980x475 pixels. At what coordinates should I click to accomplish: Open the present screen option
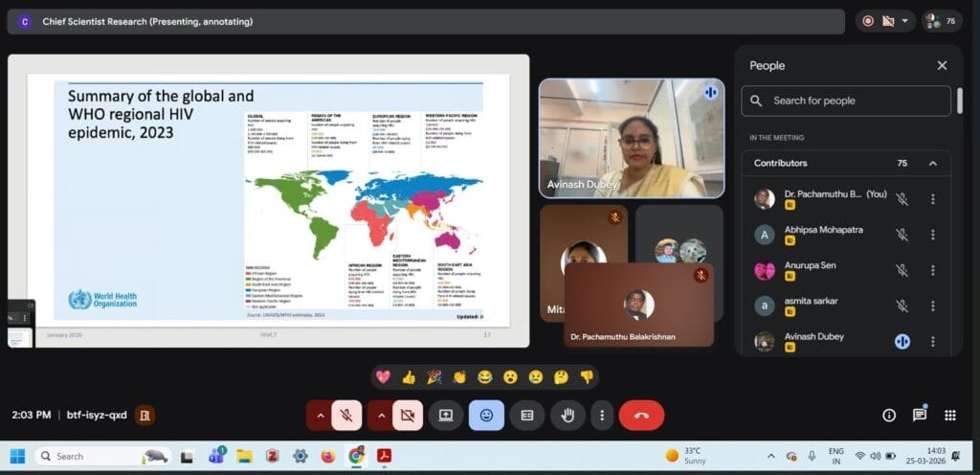coord(445,415)
